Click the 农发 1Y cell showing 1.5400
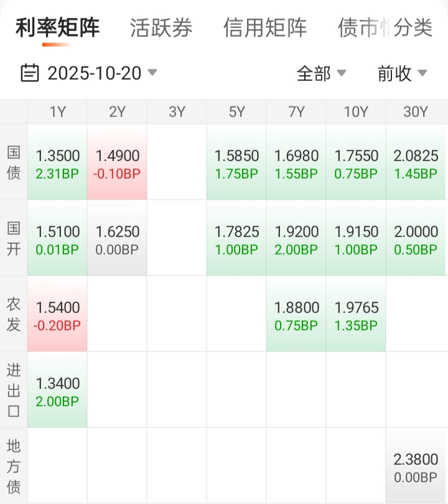The image size is (448, 504). point(57,315)
